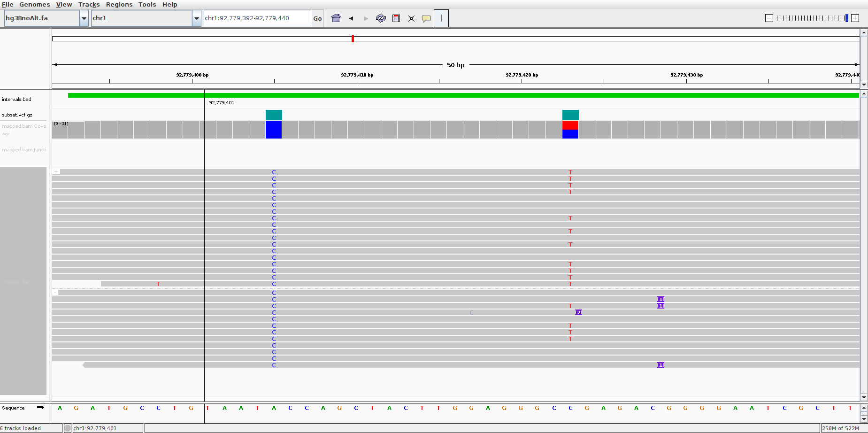
Task: Click sequence panel scrollbar up arrow
Action: tap(864, 407)
